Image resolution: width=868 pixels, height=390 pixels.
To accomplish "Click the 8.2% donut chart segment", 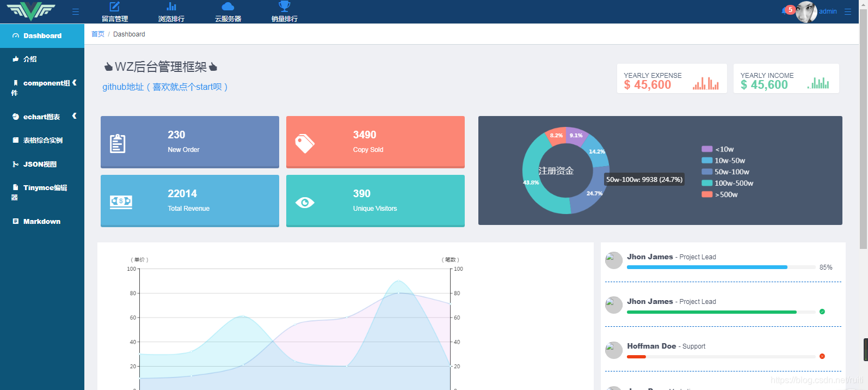I will coord(556,136).
